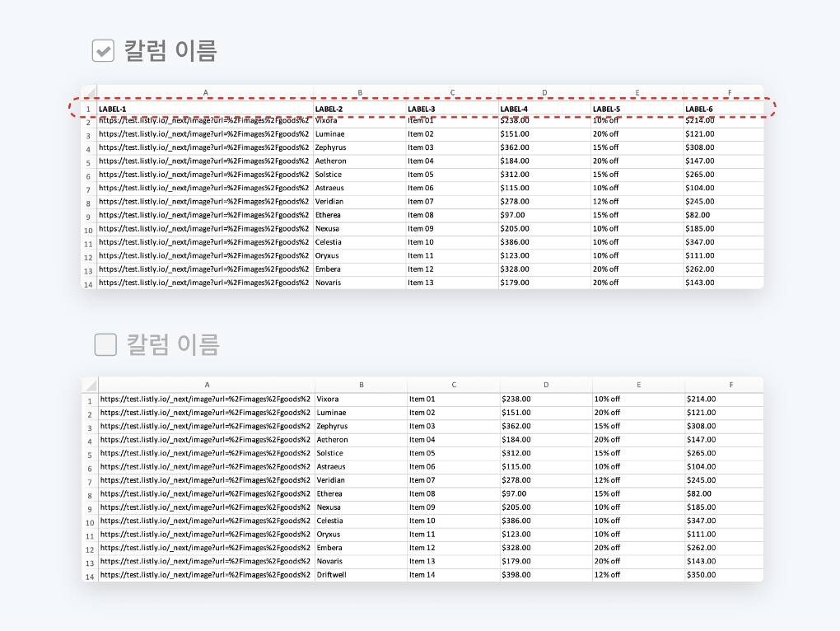The image size is (840, 631).
Task: Click select-all corner of the Driftwell table
Action: tap(90, 385)
